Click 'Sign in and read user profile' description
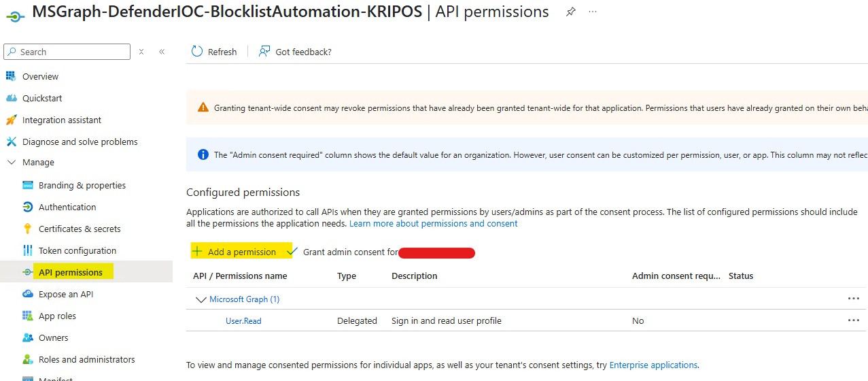 point(447,320)
